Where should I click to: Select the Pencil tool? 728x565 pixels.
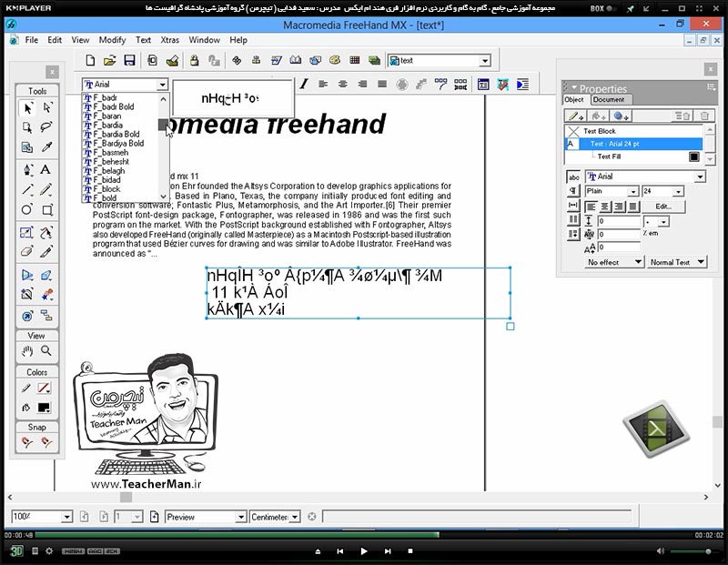point(45,189)
